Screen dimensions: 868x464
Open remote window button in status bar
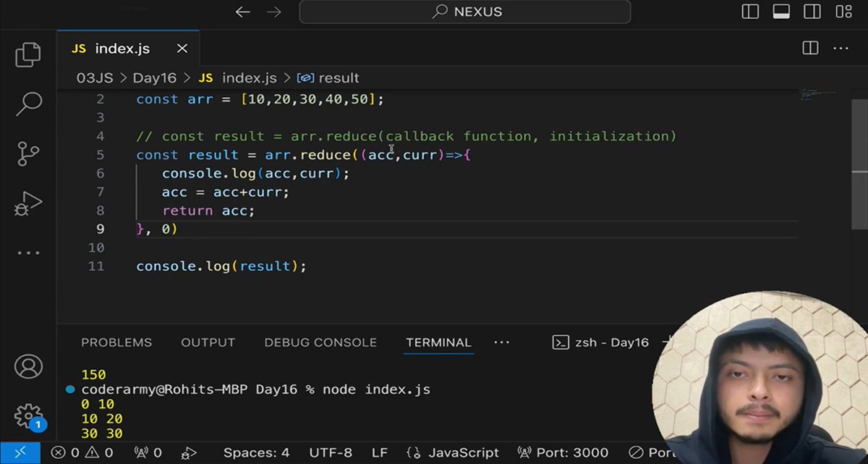(x=20, y=452)
